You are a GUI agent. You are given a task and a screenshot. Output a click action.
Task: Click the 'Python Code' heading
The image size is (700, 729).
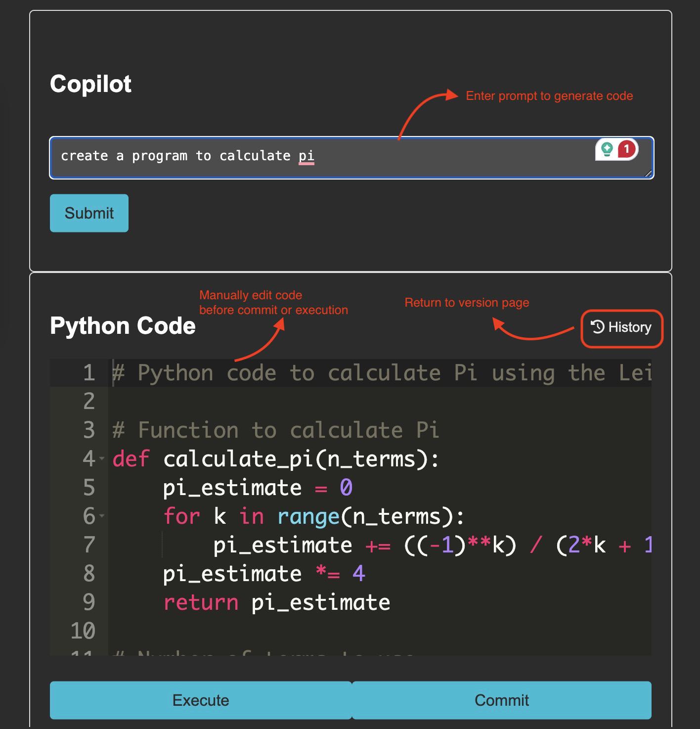[123, 326]
